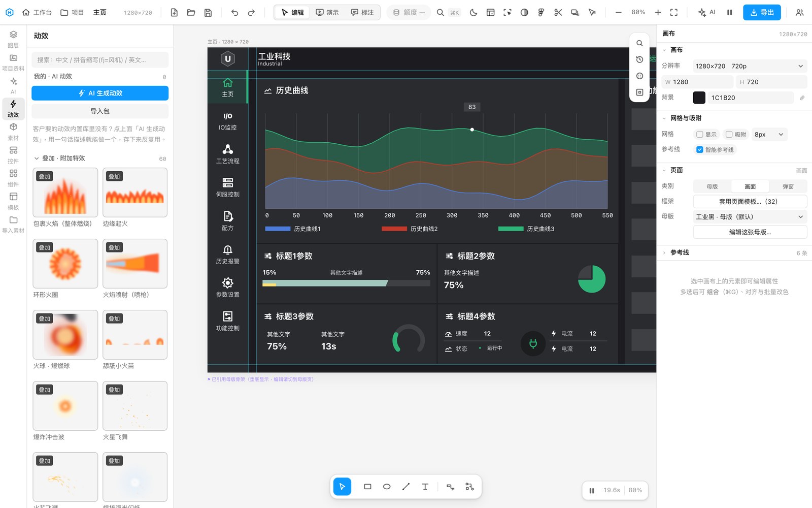Image resolution: width=812 pixels, height=508 pixels.
Task: Undo the last action
Action: coord(234,12)
